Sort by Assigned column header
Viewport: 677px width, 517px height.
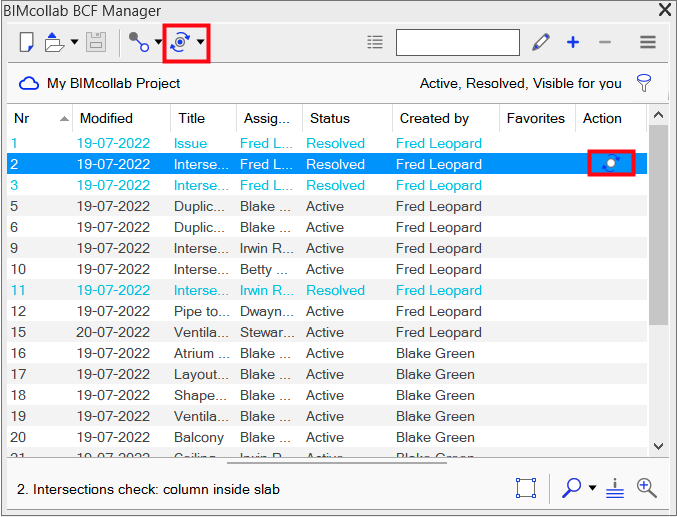tap(269, 118)
